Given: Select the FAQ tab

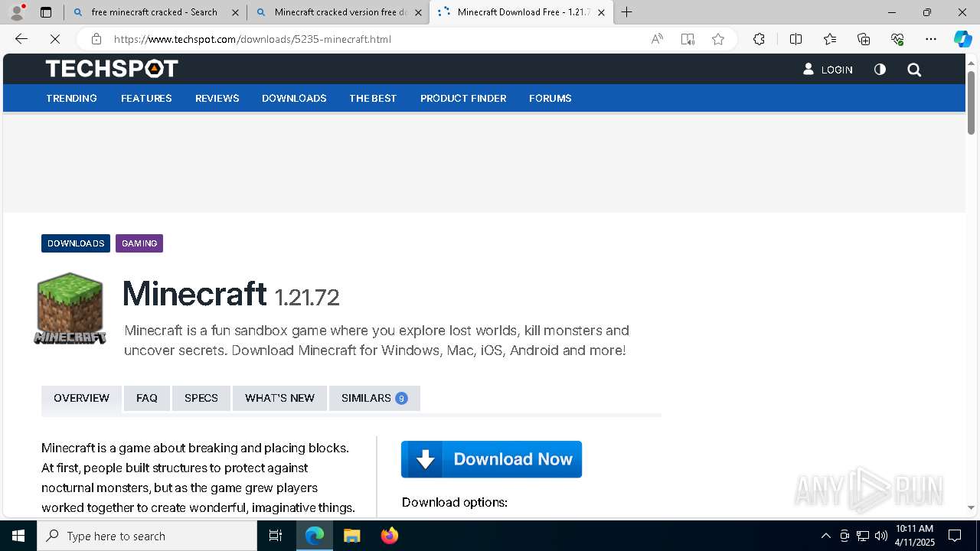Looking at the screenshot, I should coord(147,398).
